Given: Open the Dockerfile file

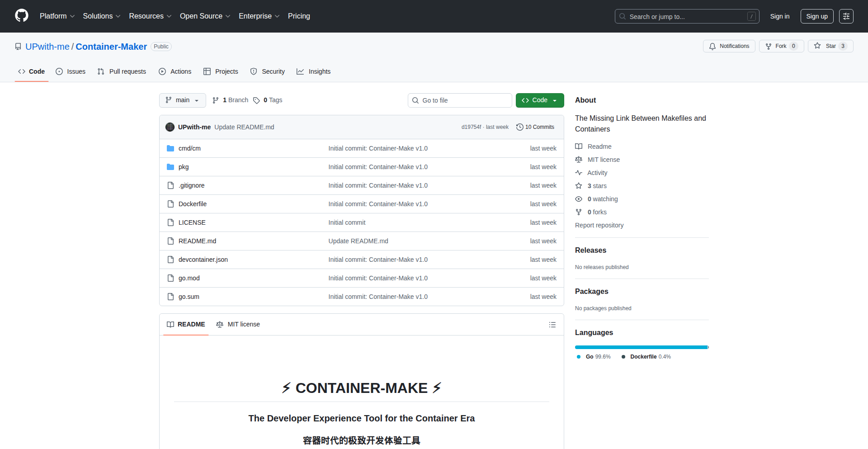Looking at the screenshot, I should pyautogui.click(x=192, y=204).
